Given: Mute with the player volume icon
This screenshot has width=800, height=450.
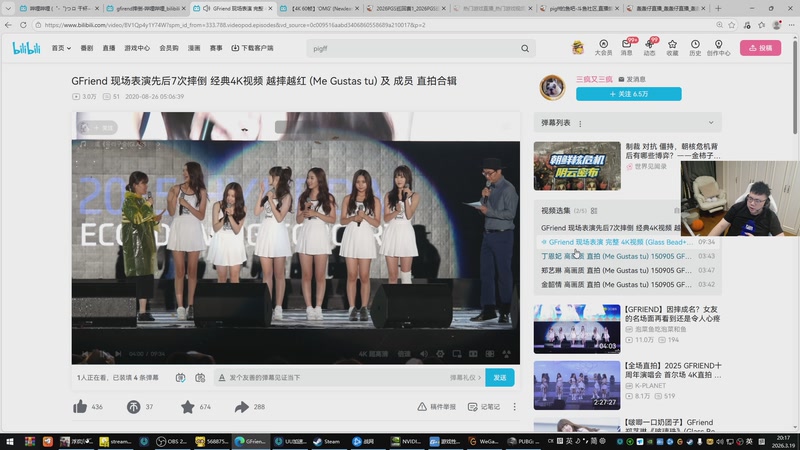Looking at the screenshot, I should pyautogui.click(x=424, y=354).
